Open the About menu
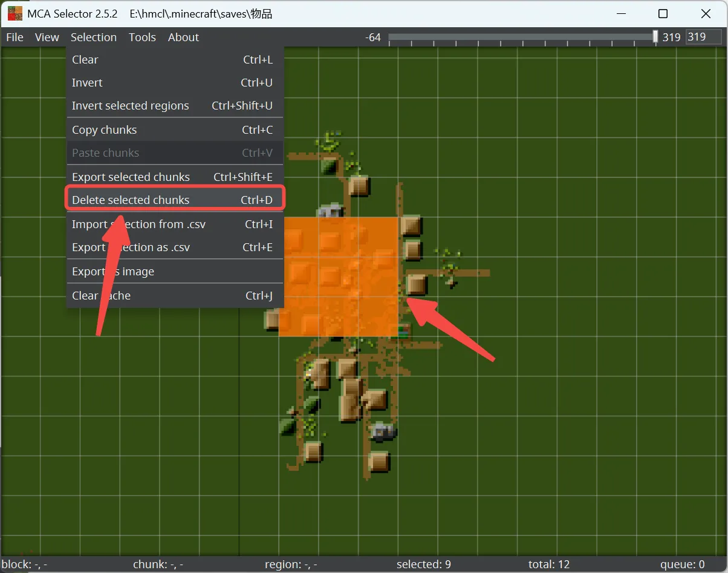 (x=183, y=37)
